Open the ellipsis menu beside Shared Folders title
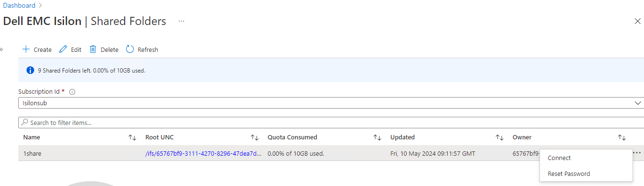Image resolution: width=644 pixels, height=186 pixels. (181, 21)
